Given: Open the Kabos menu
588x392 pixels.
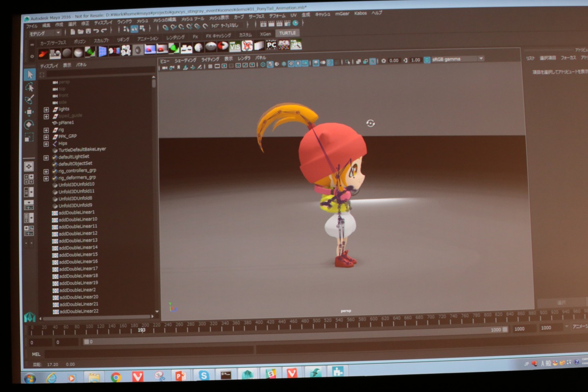Looking at the screenshot, I should pos(360,14).
